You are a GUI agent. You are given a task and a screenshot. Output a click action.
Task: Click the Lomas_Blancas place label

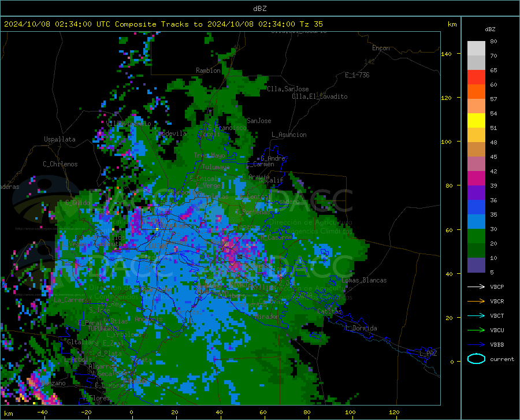click(x=364, y=280)
